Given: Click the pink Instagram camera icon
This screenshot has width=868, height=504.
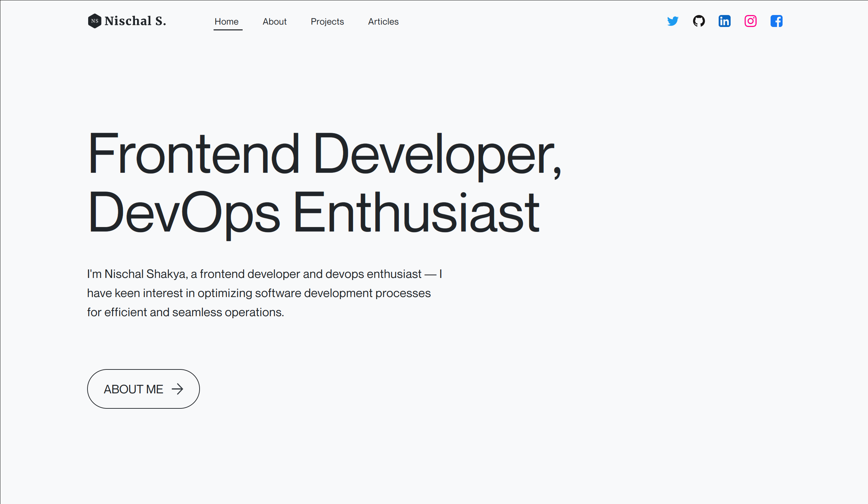Looking at the screenshot, I should click(750, 22).
